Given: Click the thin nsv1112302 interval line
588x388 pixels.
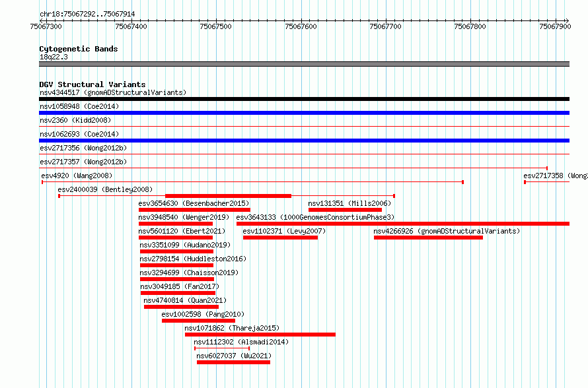Looking at the screenshot, I should pyautogui.click(x=222, y=348).
